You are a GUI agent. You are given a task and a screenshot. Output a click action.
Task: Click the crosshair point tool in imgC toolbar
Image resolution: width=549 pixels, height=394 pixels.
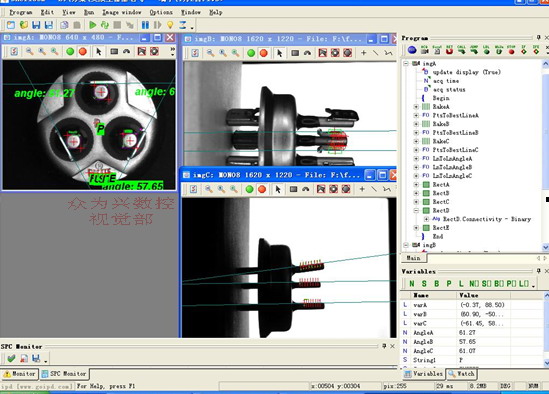tap(362, 189)
